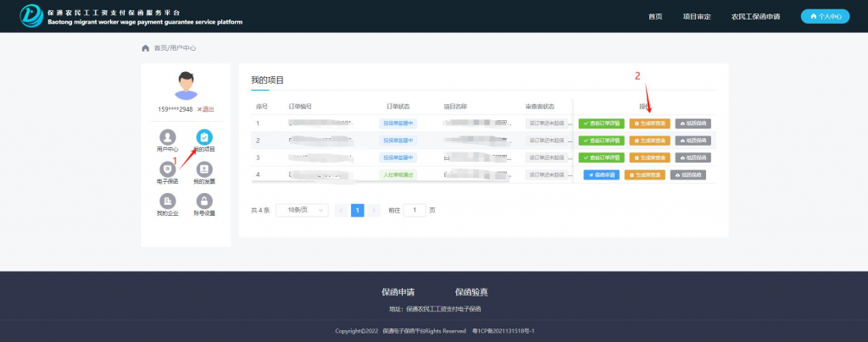The width and height of the screenshot is (868, 342).
Task: Click 该订单还未起保 status in row 1
Action: point(547,124)
